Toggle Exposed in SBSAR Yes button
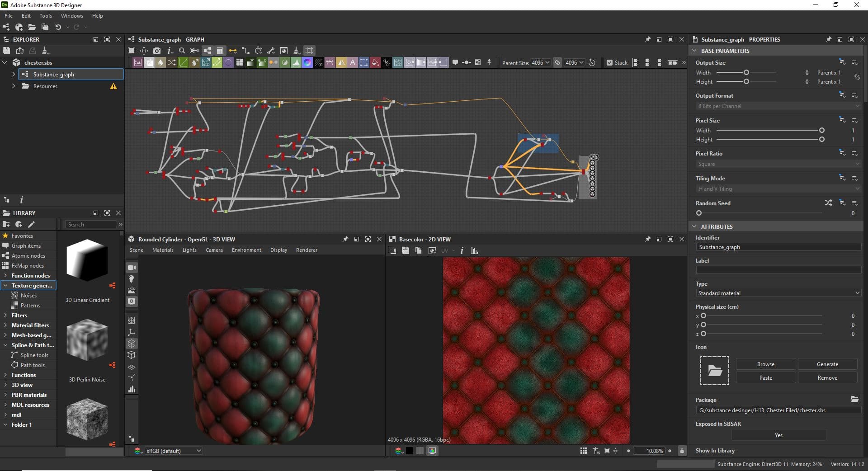Screen dimensions: 868x471 click(x=778, y=435)
